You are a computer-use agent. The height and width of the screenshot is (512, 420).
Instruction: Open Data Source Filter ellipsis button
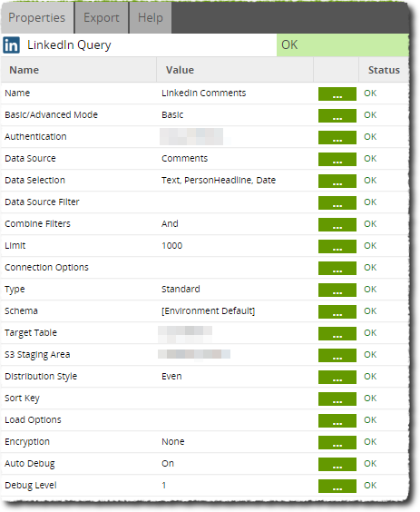pos(337,202)
